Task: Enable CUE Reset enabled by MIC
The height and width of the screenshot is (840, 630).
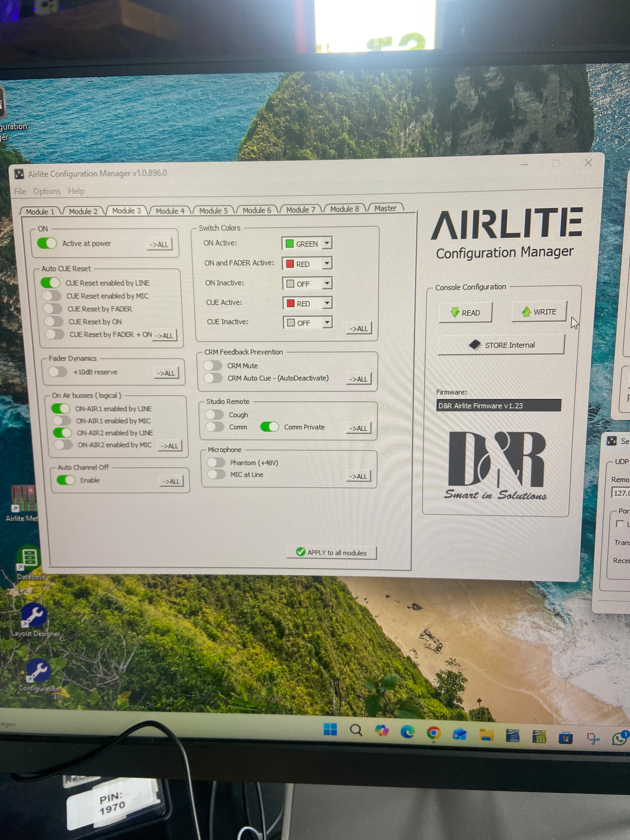Action: tap(52, 296)
